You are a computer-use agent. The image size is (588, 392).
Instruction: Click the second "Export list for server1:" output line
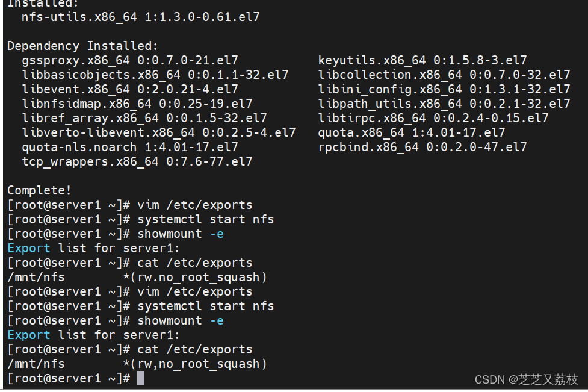(93, 335)
